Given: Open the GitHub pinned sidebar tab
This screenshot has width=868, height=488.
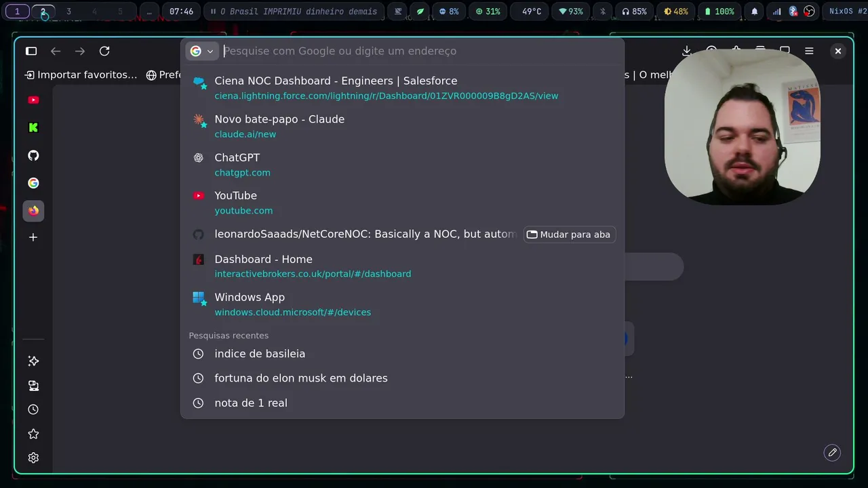Looking at the screenshot, I should pos(33,155).
